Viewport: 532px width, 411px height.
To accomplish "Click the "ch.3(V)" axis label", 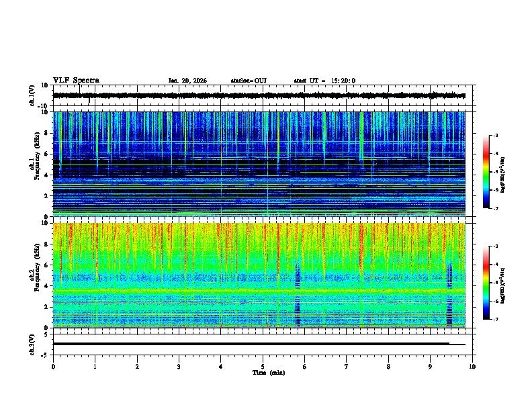I will (32, 345).
